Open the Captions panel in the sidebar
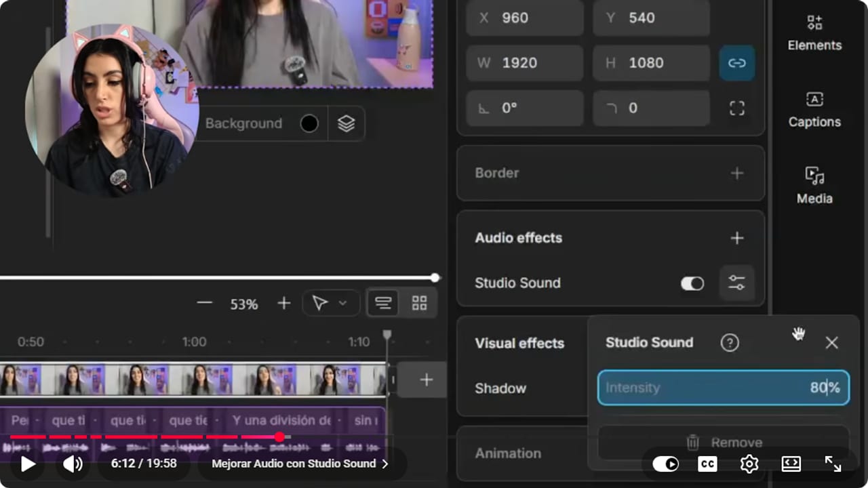 click(x=814, y=110)
